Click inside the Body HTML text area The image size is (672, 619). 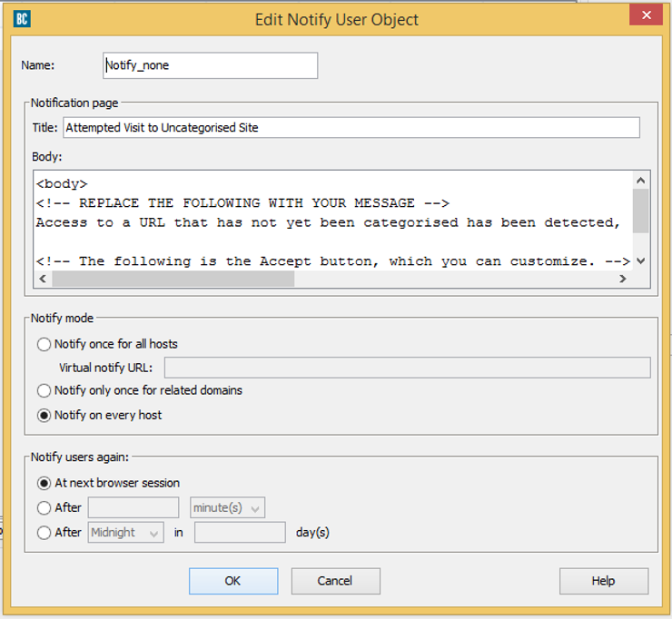click(333, 221)
